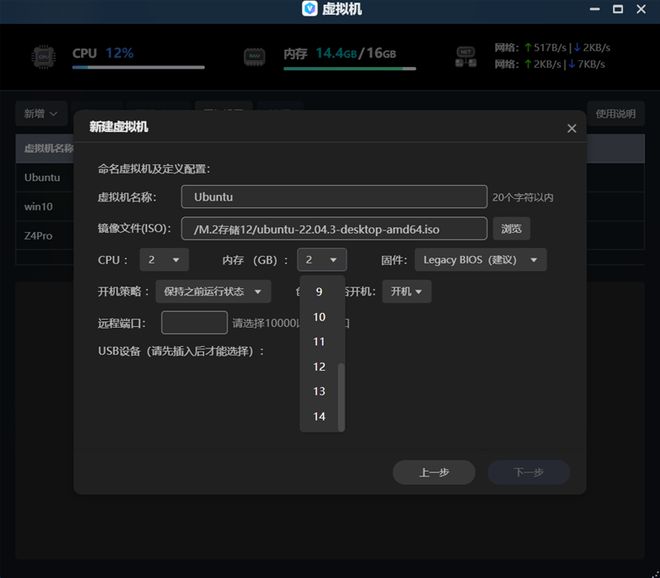Viewport: 660px width, 578px height.
Task: Click the network NET icon
Action: (x=466, y=57)
